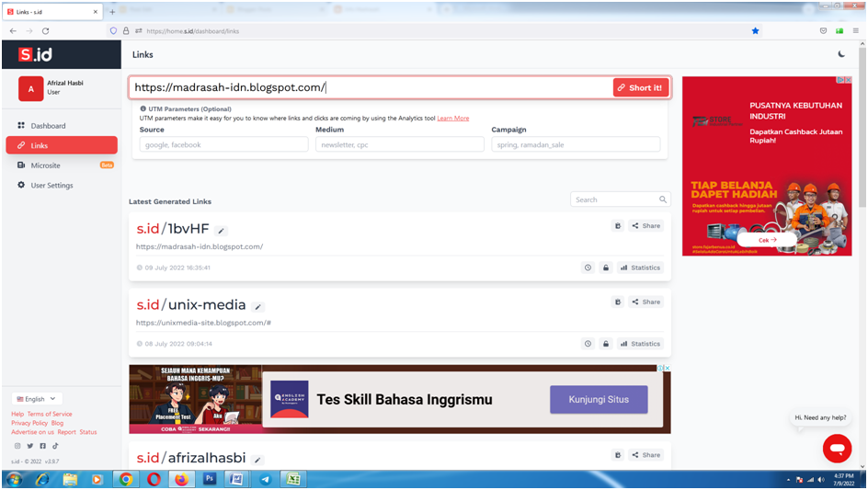Edit the 1bvHF short link pencil icon
Screen dimensions: 868x490
point(221,231)
